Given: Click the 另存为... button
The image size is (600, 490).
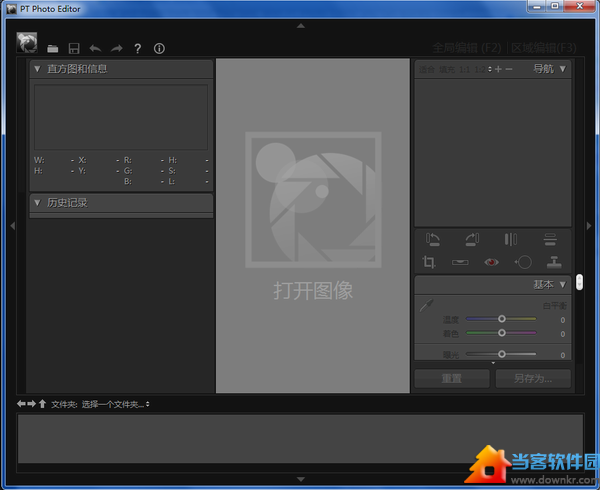Looking at the screenshot, I should click(533, 379).
